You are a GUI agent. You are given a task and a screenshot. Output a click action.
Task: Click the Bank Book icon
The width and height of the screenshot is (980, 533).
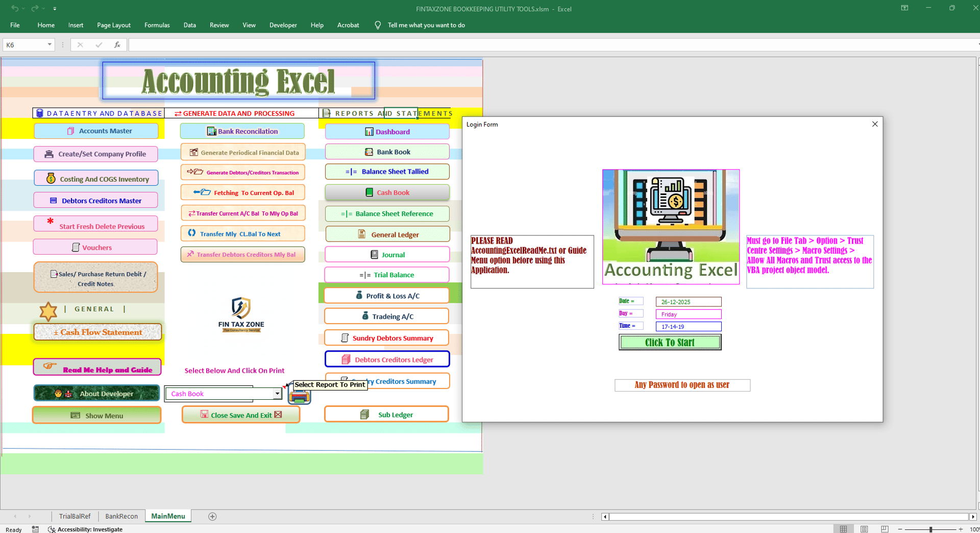point(369,152)
